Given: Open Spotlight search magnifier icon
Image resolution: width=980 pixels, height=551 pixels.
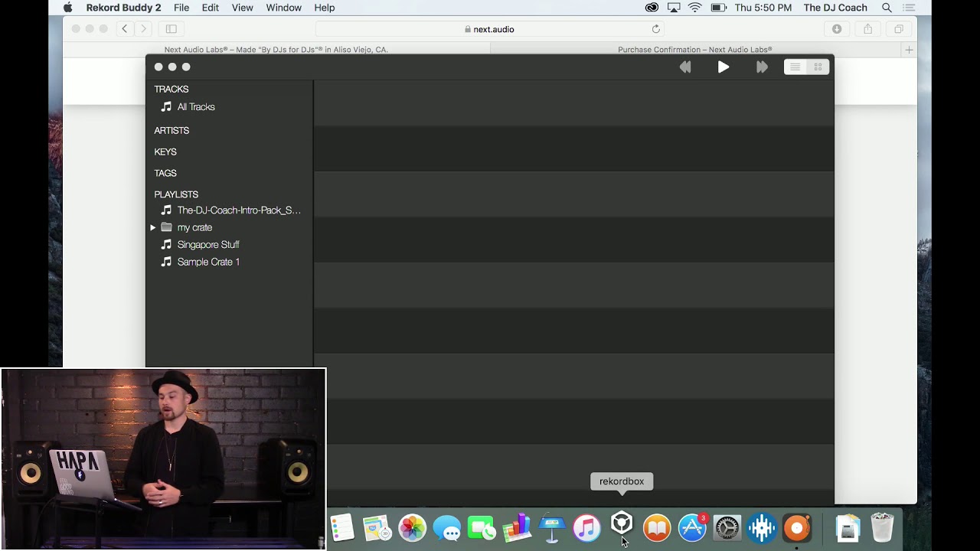Looking at the screenshot, I should 887,8.
